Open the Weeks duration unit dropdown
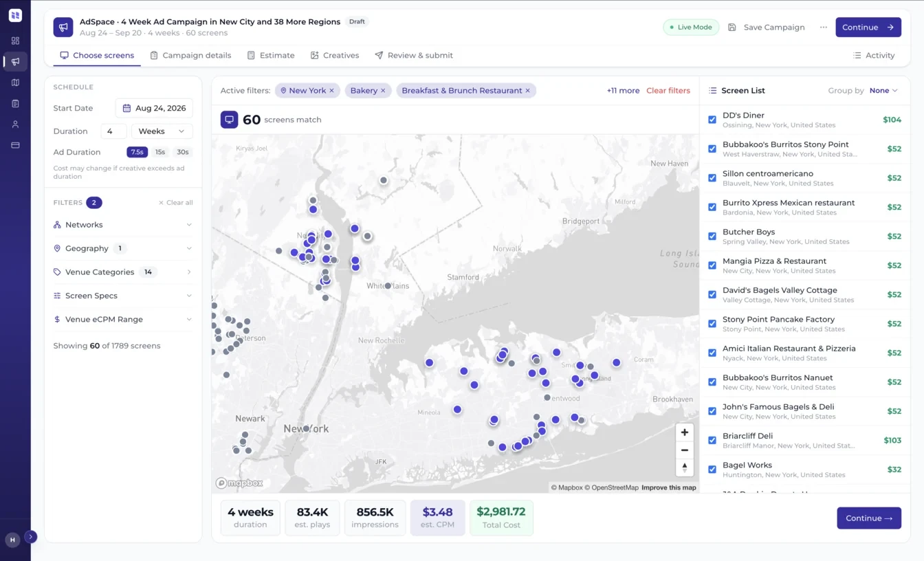Viewport: 924px width, 561px height. 162,131
